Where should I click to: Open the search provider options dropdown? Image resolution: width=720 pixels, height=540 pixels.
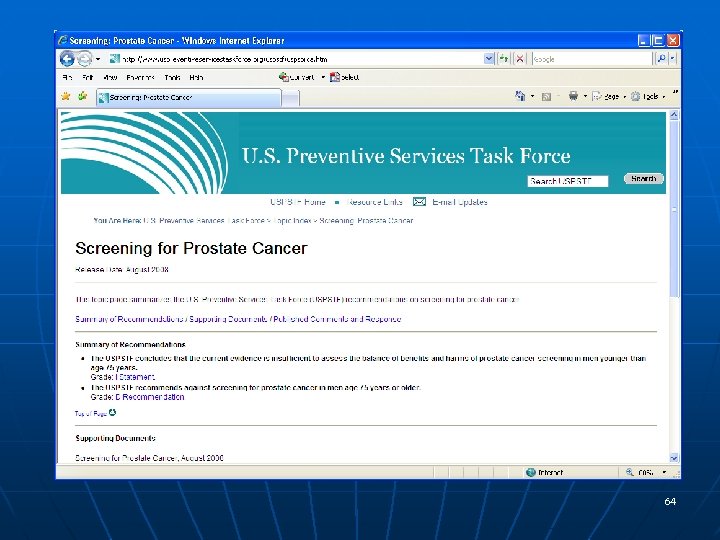pyautogui.click(x=672, y=59)
